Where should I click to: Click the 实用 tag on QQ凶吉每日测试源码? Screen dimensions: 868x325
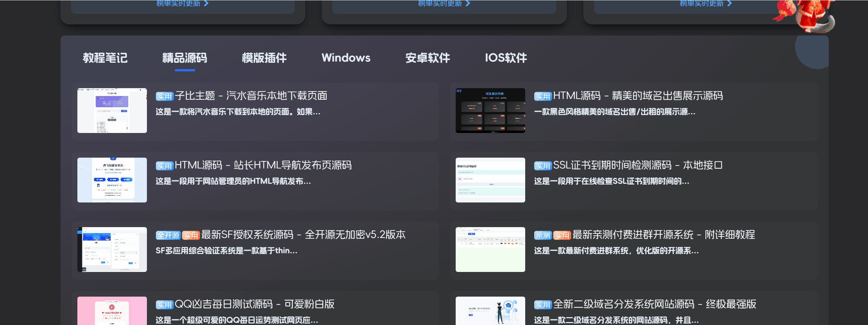(x=164, y=305)
